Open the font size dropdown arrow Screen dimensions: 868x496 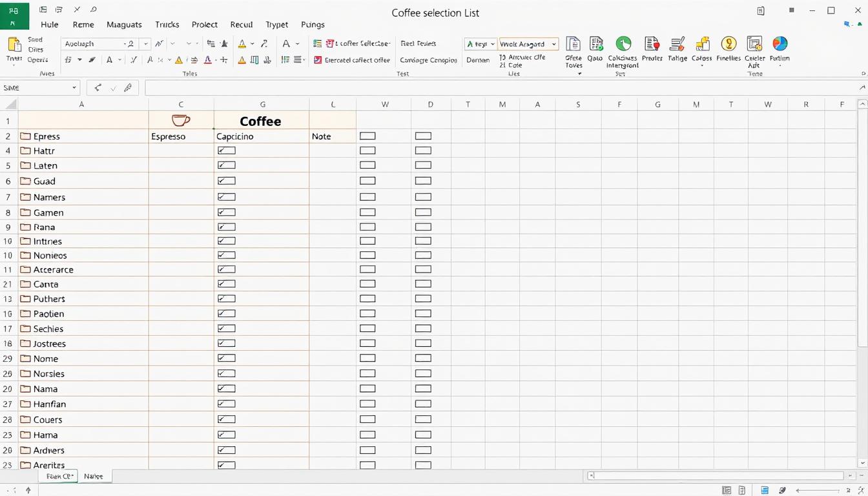[146, 44]
